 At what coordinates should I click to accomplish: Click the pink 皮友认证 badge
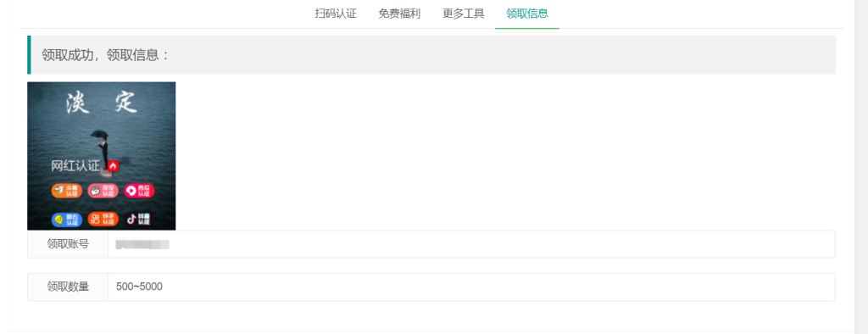103,191
